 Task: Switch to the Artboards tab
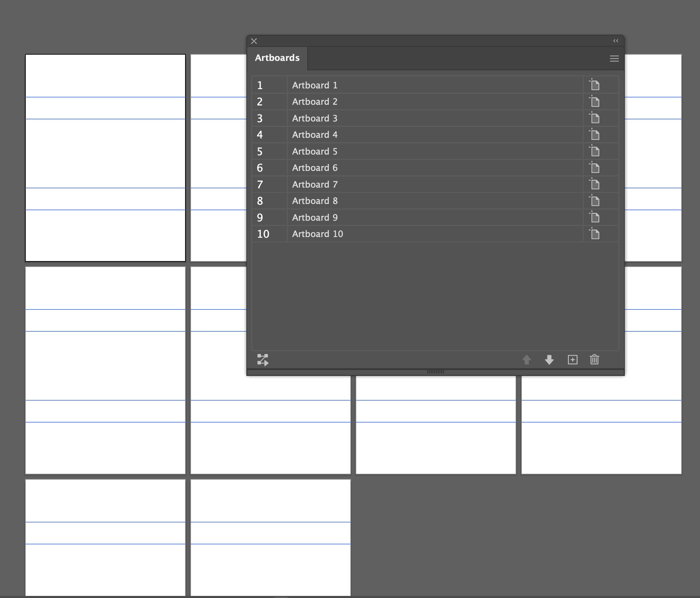point(277,58)
